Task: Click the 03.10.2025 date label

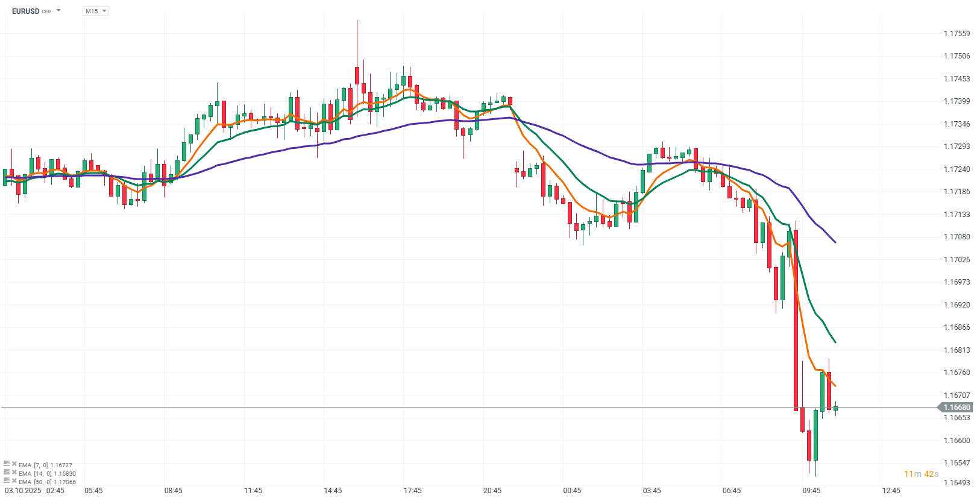Action: coord(23,491)
